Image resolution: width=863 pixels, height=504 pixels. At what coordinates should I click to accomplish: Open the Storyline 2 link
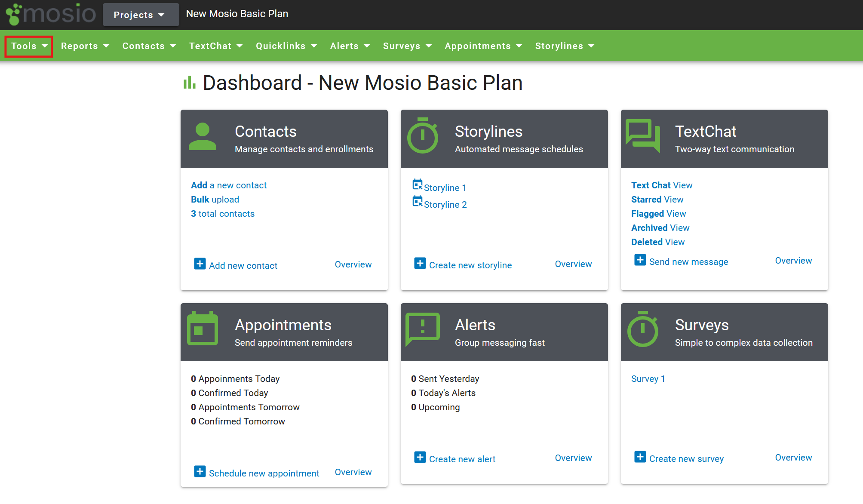tap(445, 205)
